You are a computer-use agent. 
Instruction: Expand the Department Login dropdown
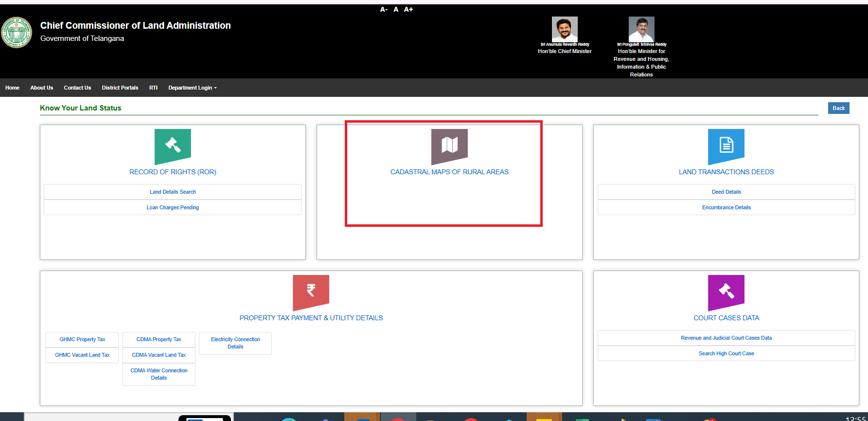[x=193, y=88]
